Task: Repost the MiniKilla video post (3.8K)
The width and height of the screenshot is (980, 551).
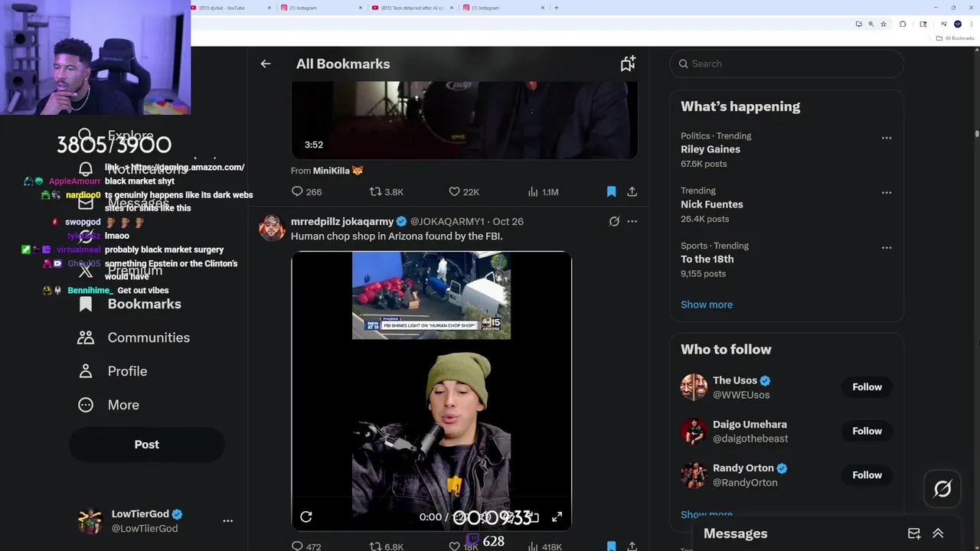Action: (386, 192)
